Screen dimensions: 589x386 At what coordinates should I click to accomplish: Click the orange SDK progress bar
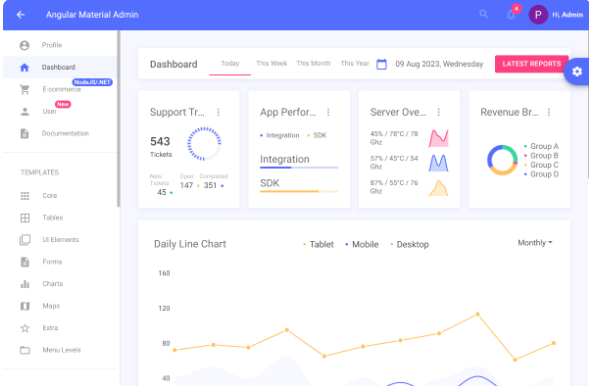pos(299,191)
